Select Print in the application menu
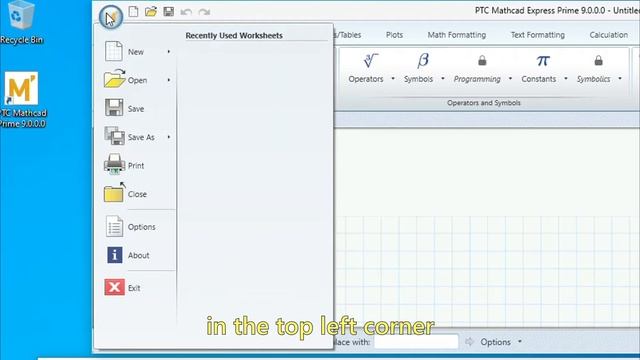640x360 pixels. point(137,165)
